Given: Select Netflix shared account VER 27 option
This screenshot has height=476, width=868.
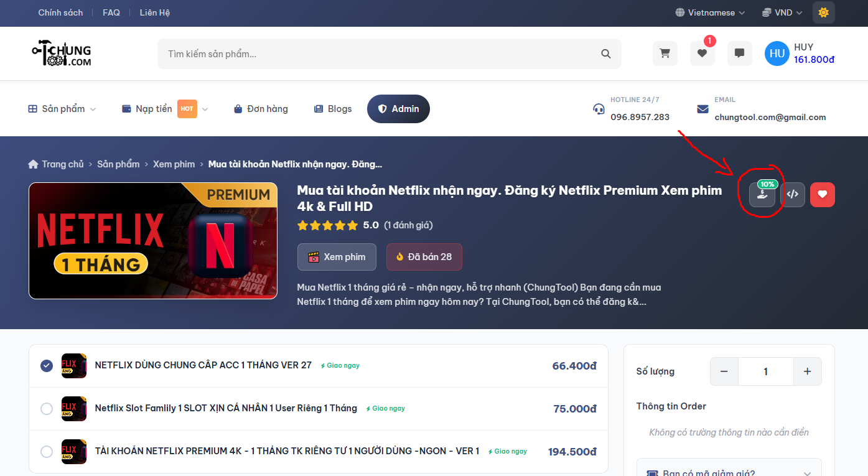Looking at the screenshot, I should tap(47, 366).
